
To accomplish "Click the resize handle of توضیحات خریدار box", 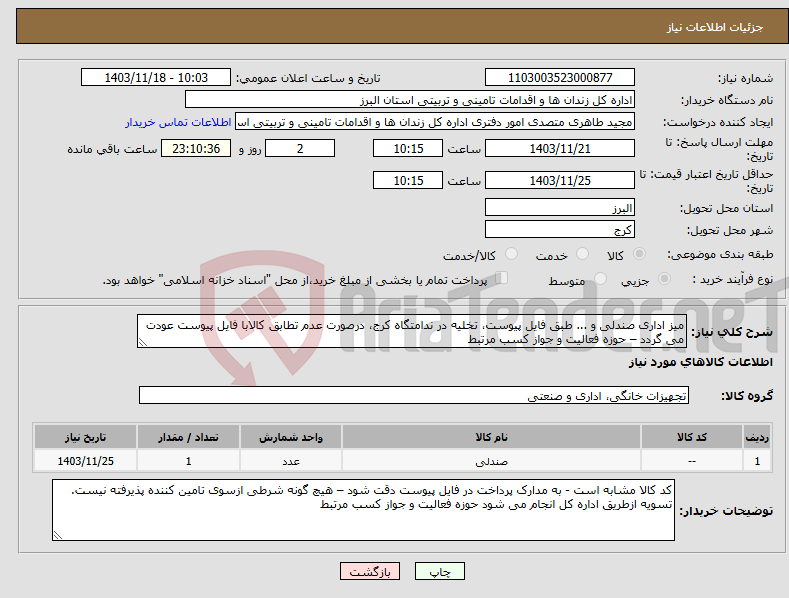I will [58, 535].
